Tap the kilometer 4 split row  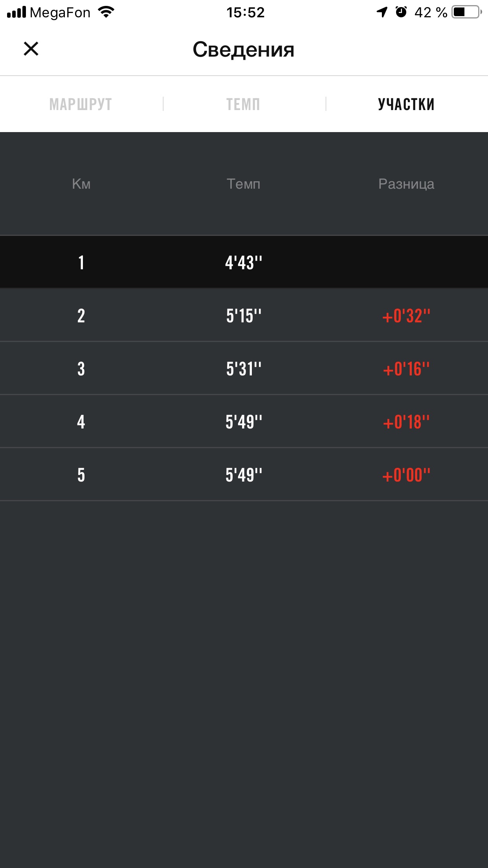[x=244, y=422]
